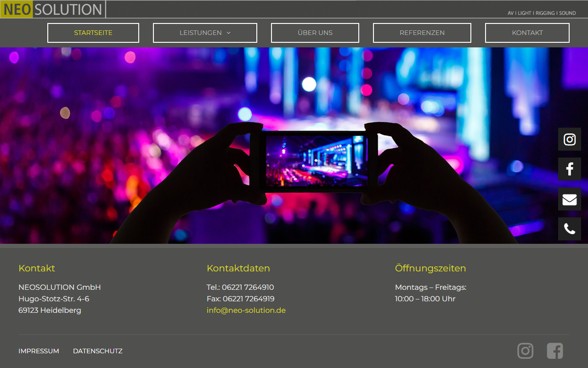Click the 69123 Heidelberg text
588x368 pixels.
click(50, 310)
